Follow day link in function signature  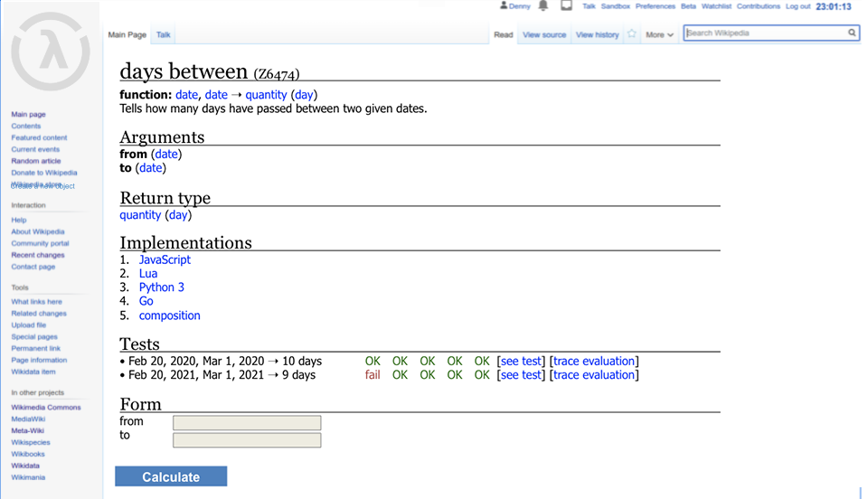[x=304, y=95]
